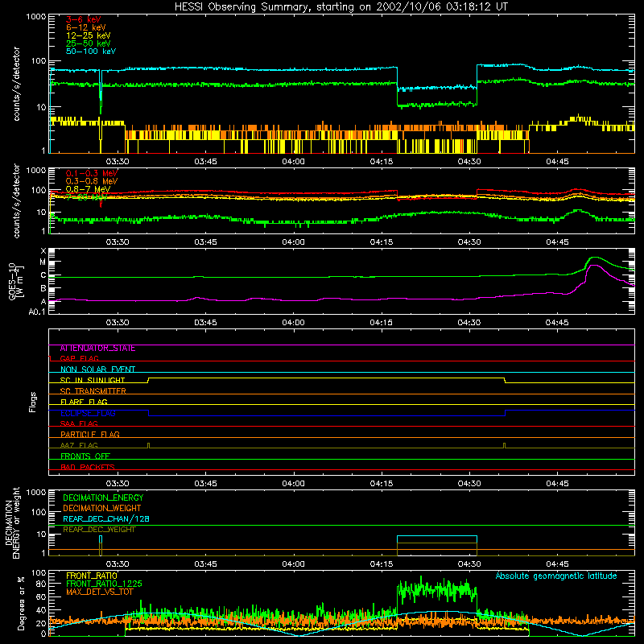Viewport: 644px width, 644px height.
Task: Click the 'SC_TRANSMITTER' flag label
Action: point(93,391)
